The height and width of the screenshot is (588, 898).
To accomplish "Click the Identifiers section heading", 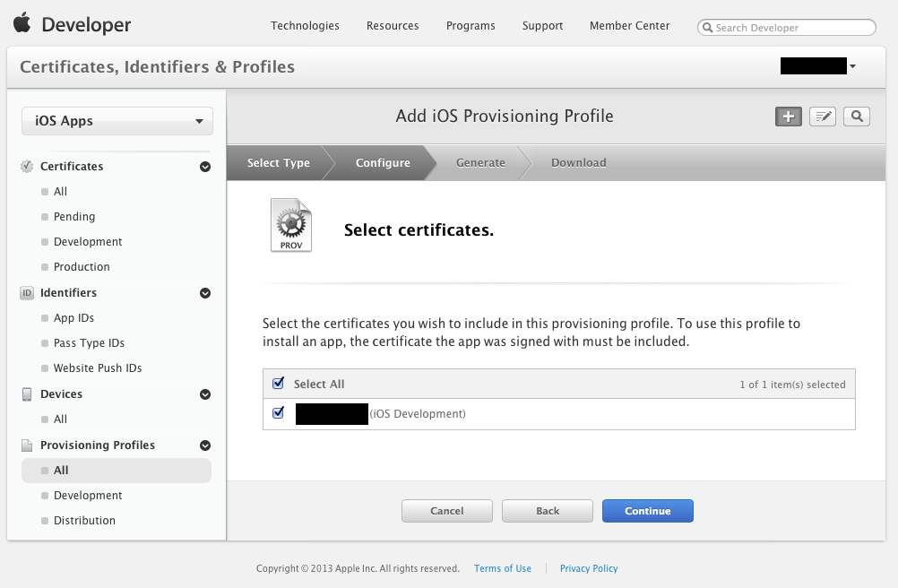I will pyautogui.click(x=68, y=293).
